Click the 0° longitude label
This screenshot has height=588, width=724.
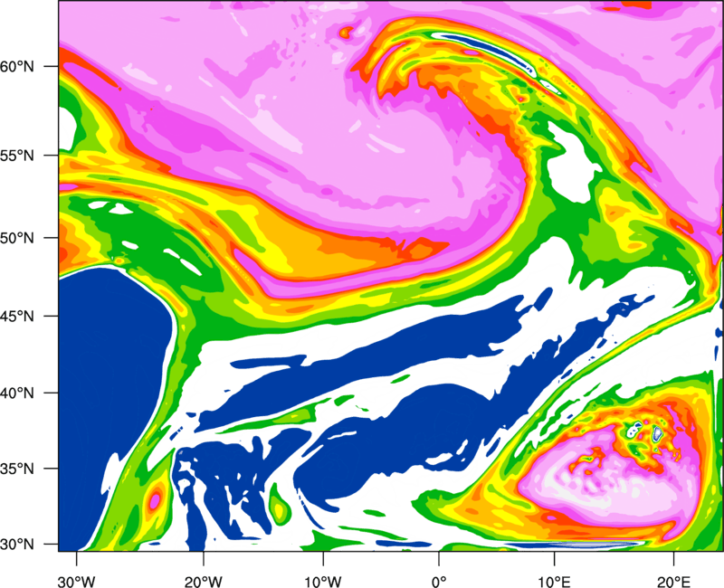(x=439, y=582)
